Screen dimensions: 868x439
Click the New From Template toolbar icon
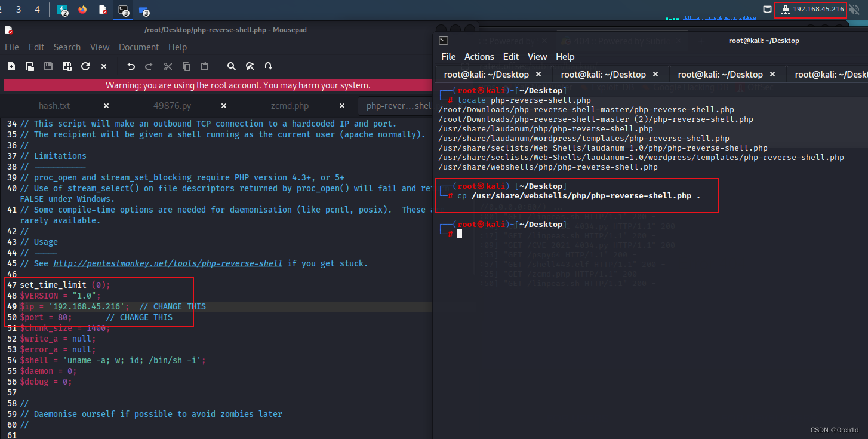click(x=29, y=66)
